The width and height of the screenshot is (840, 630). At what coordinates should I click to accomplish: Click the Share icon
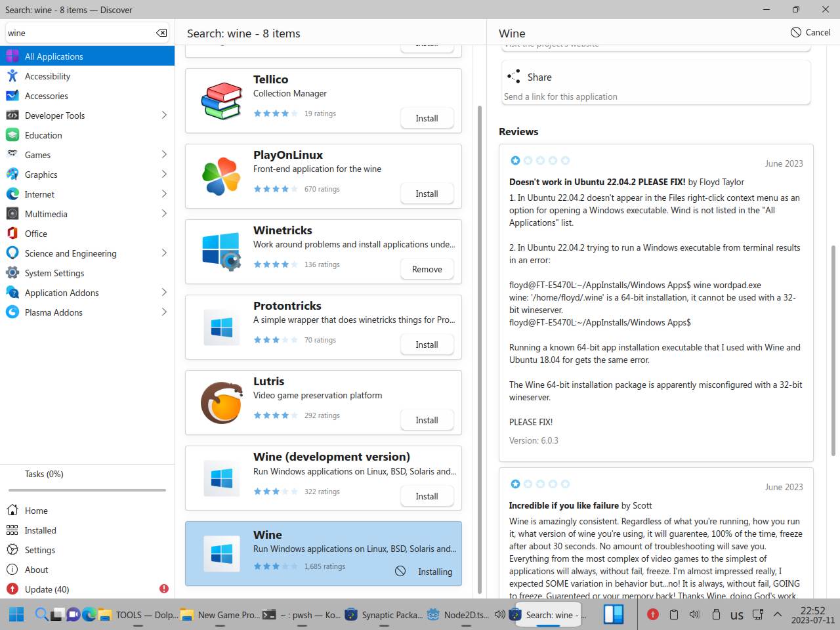514,77
